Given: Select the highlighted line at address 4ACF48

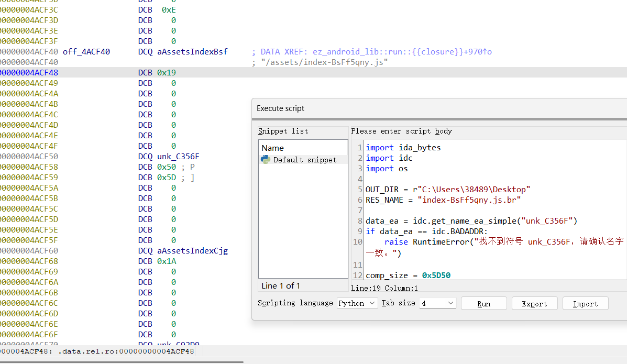Looking at the screenshot, I should [x=313, y=72].
